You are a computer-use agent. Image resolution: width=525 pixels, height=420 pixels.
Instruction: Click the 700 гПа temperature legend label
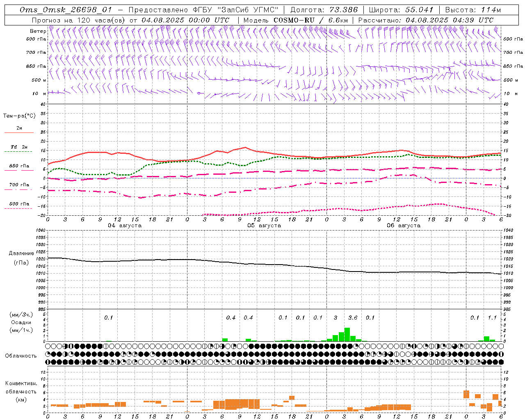click(19, 185)
